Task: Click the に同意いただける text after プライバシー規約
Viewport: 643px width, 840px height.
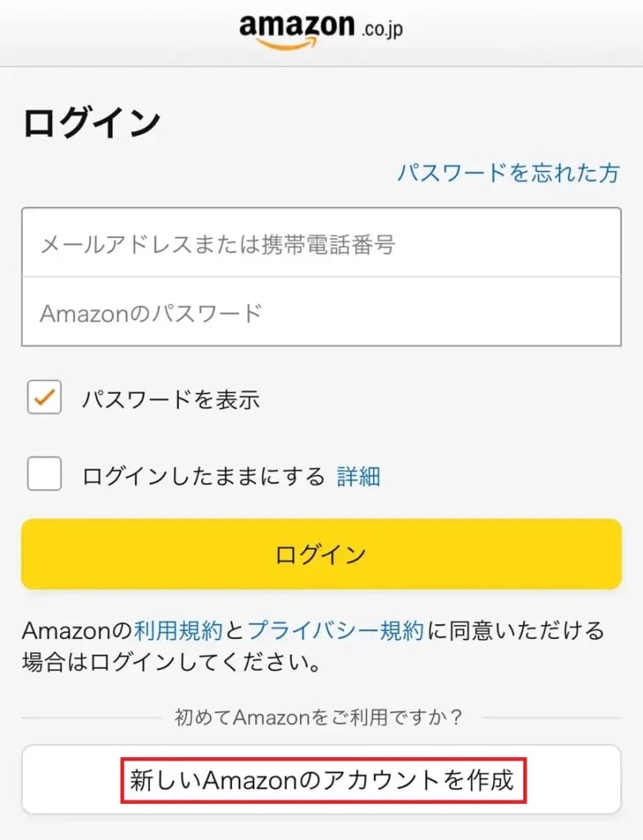Action: pos(516,630)
